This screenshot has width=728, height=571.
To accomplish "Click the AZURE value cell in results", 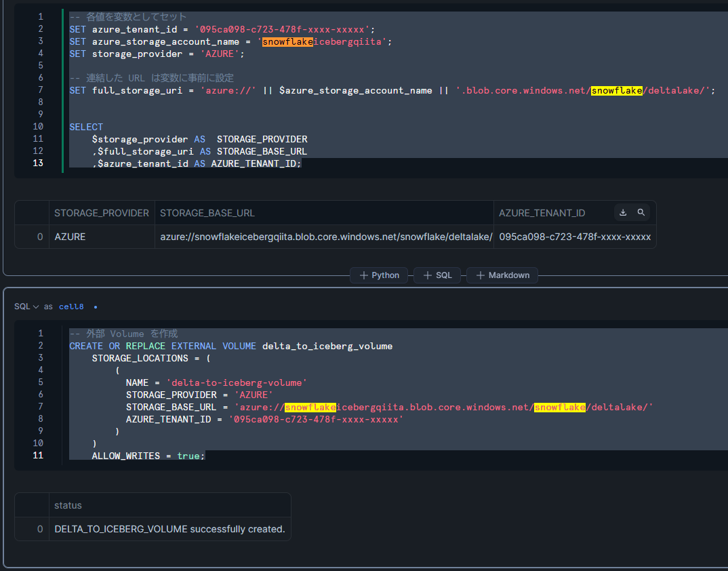I will point(102,237).
